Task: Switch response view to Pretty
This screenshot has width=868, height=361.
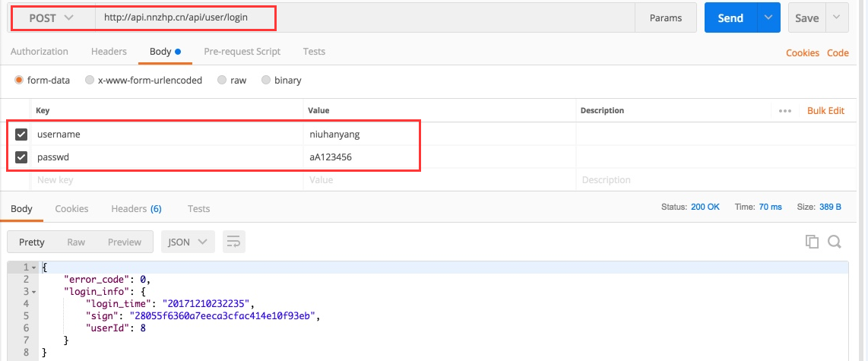Action: point(32,242)
